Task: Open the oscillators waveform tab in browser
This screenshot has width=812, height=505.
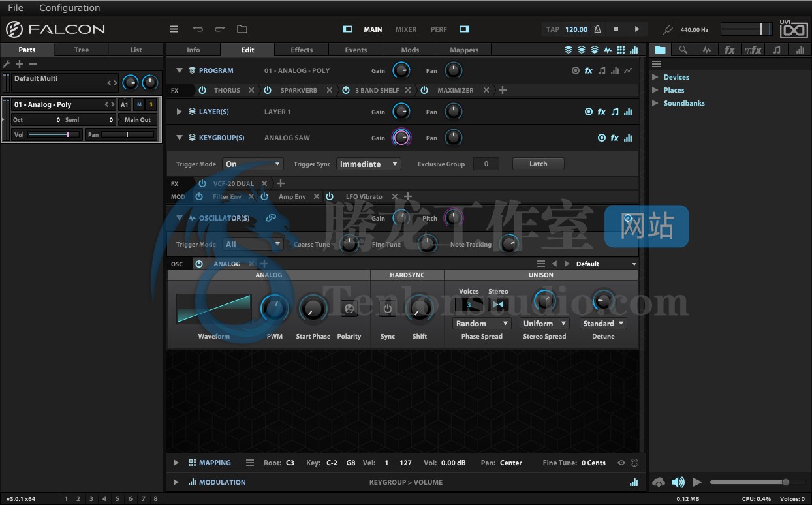Action: (x=707, y=50)
